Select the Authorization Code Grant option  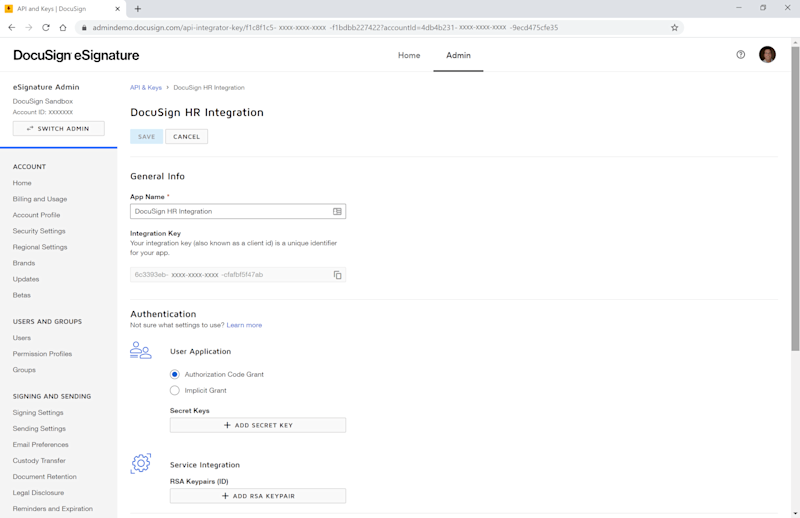point(174,374)
